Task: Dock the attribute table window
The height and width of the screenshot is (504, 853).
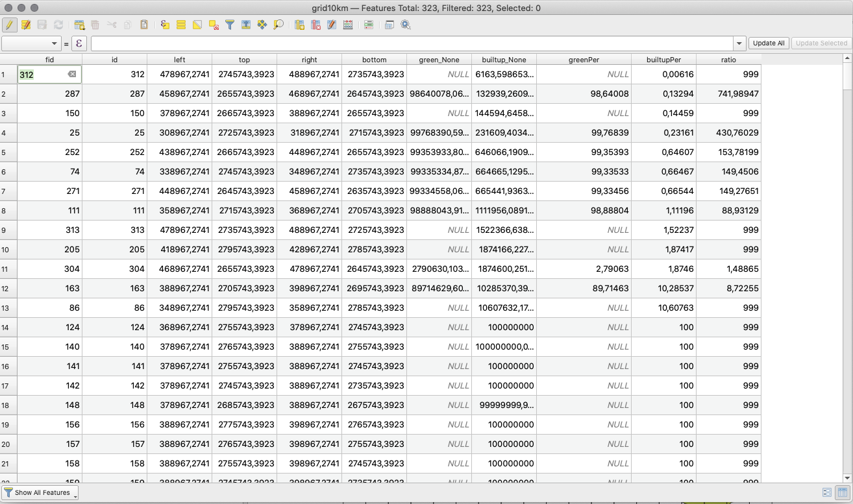Action: (389, 25)
